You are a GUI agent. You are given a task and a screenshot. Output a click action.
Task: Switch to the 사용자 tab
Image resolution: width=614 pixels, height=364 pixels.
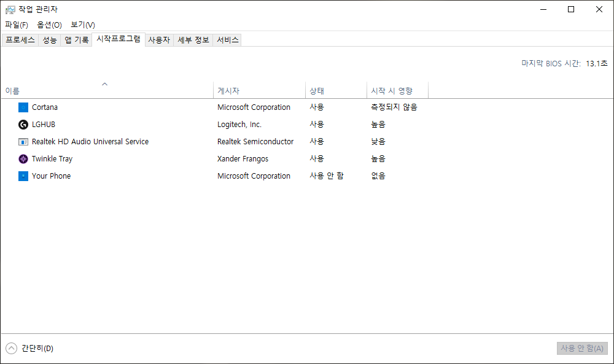pos(159,40)
